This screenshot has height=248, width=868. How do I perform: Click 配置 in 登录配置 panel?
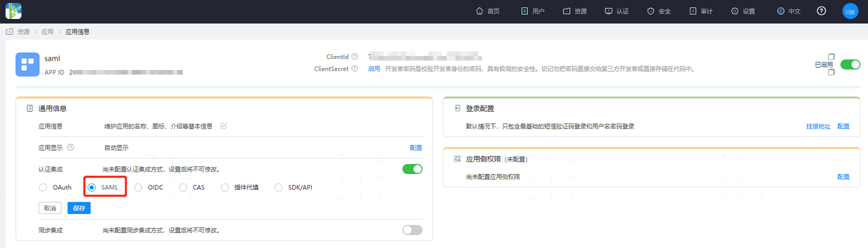(x=843, y=126)
